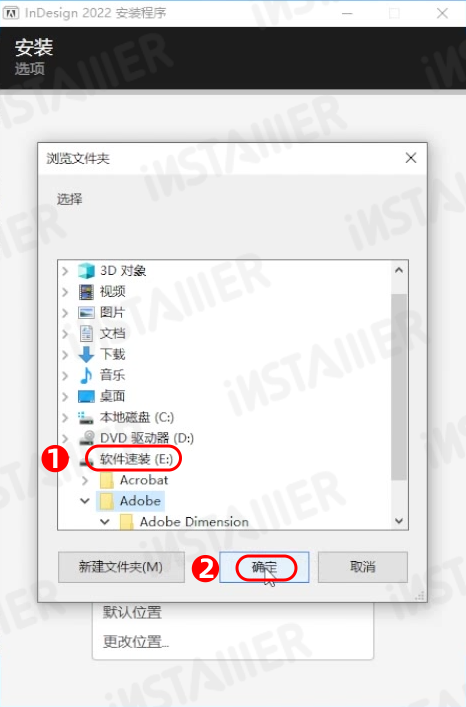Click the Acrobat folder icon
466x707 pixels.
coord(106,480)
